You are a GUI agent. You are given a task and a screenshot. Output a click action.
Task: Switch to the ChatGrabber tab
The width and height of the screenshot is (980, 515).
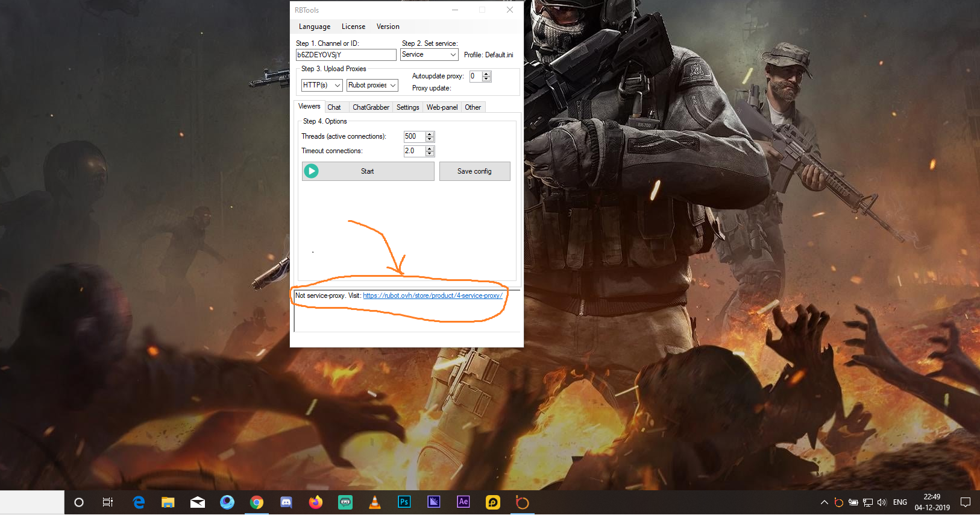point(371,107)
